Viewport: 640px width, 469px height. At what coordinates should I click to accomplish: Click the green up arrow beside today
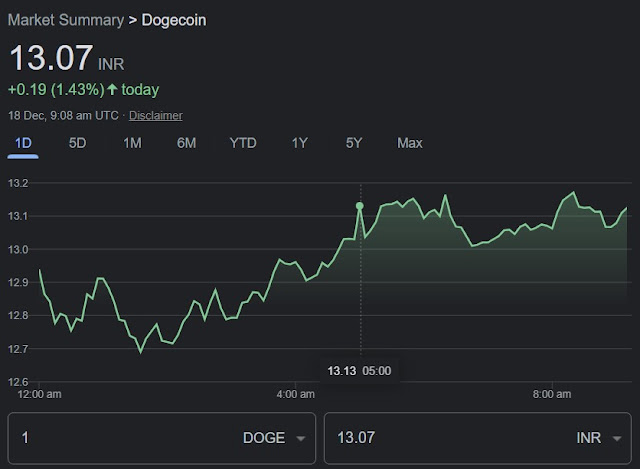[x=112, y=89]
